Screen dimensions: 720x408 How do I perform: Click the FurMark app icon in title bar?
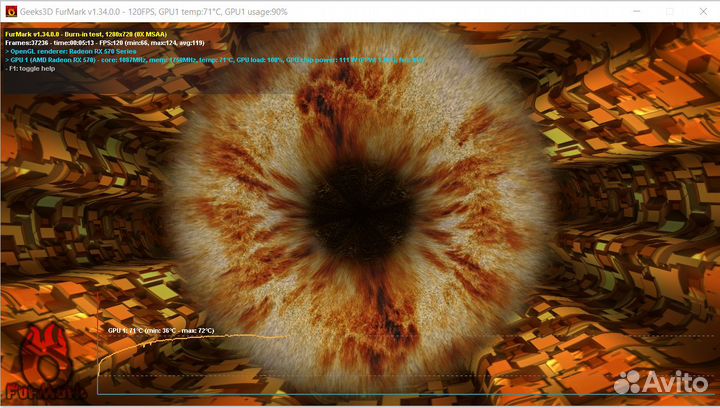[11, 11]
